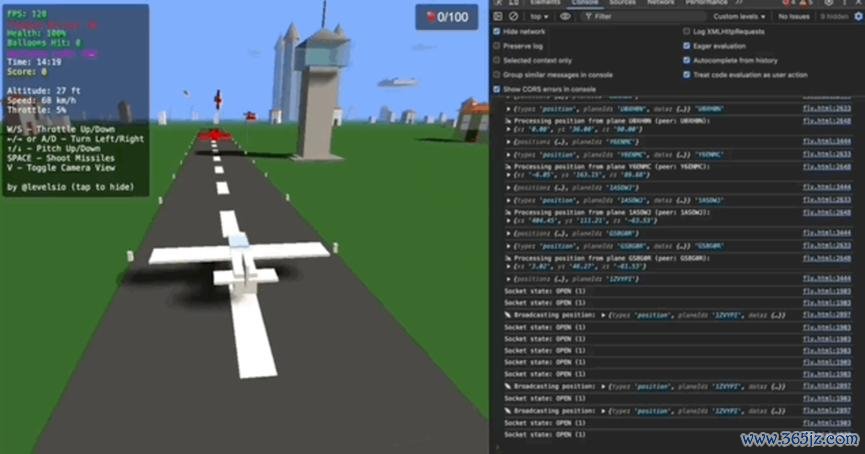Click the 'Health: 100%' readout
This screenshot has width=865, height=454.
36,34
